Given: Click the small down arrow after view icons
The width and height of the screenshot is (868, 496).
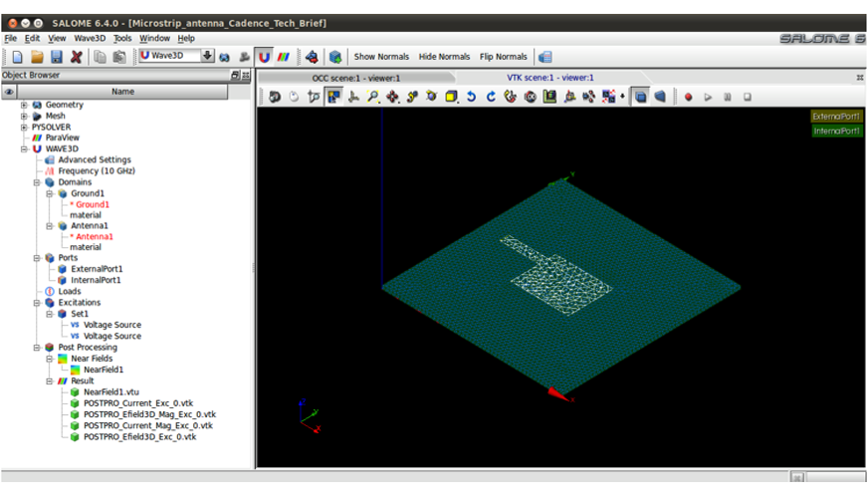Looking at the screenshot, I should [x=623, y=97].
